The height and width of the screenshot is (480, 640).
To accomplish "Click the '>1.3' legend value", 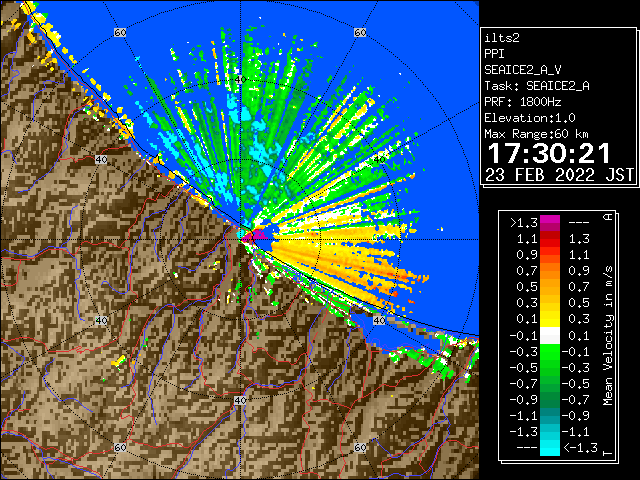I will pos(524,223).
